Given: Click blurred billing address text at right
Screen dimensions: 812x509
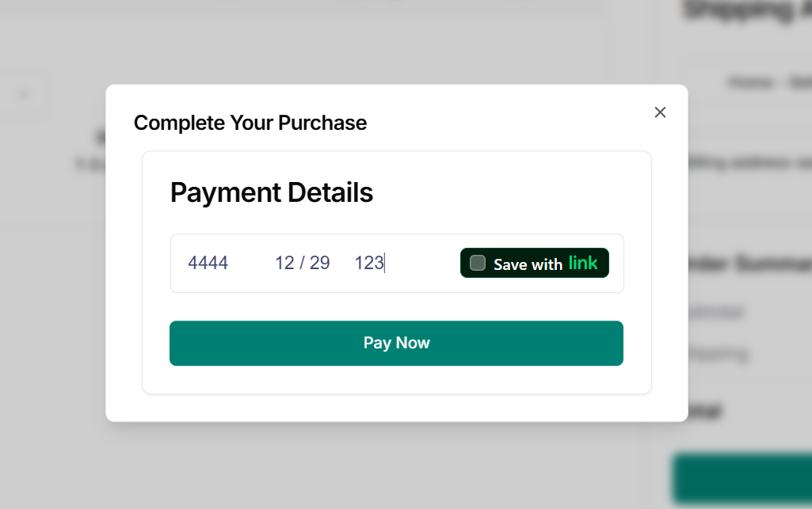Looking at the screenshot, I should [749, 162].
